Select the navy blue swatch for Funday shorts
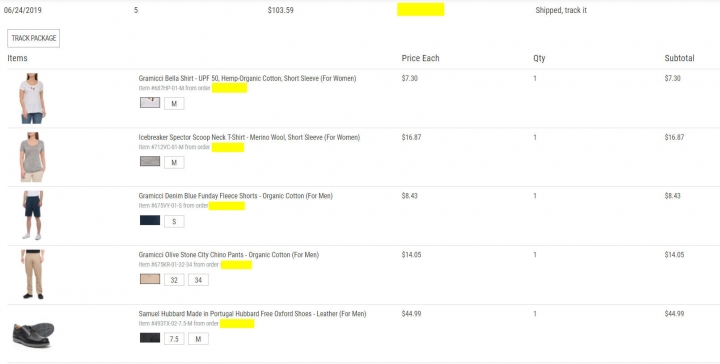The height and width of the screenshot is (364, 720). click(x=150, y=220)
